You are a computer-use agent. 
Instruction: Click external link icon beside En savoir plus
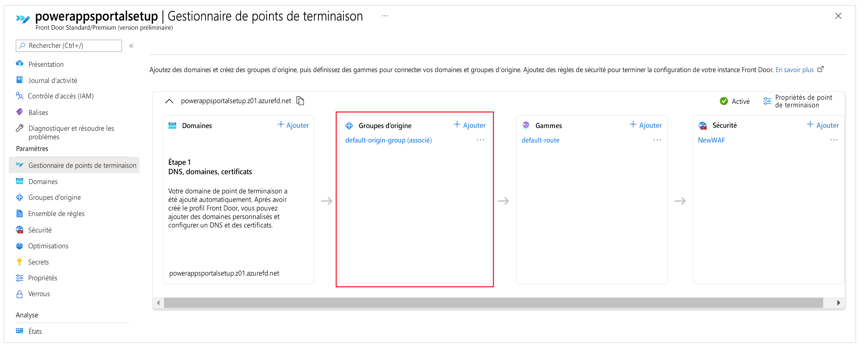(821, 69)
